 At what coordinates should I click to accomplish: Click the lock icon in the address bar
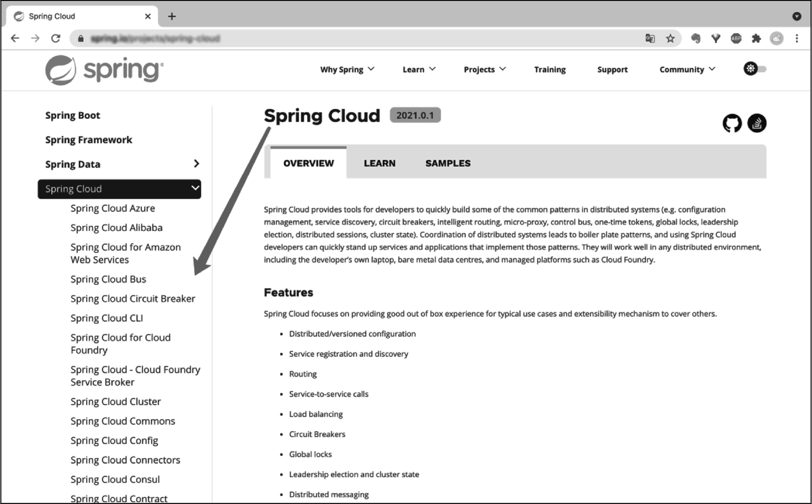click(x=81, y=39)
